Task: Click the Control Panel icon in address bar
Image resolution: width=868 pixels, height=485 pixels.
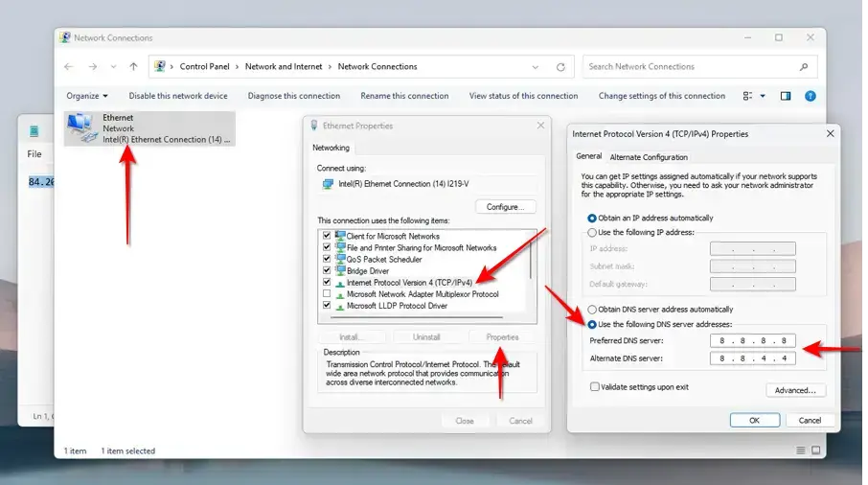Action: [160, 66]
